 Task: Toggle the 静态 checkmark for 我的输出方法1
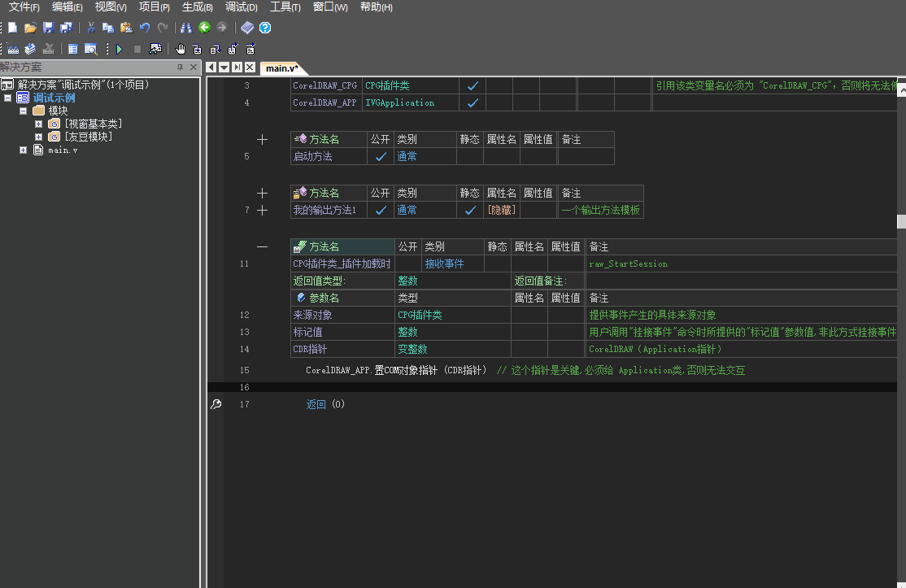470,210
